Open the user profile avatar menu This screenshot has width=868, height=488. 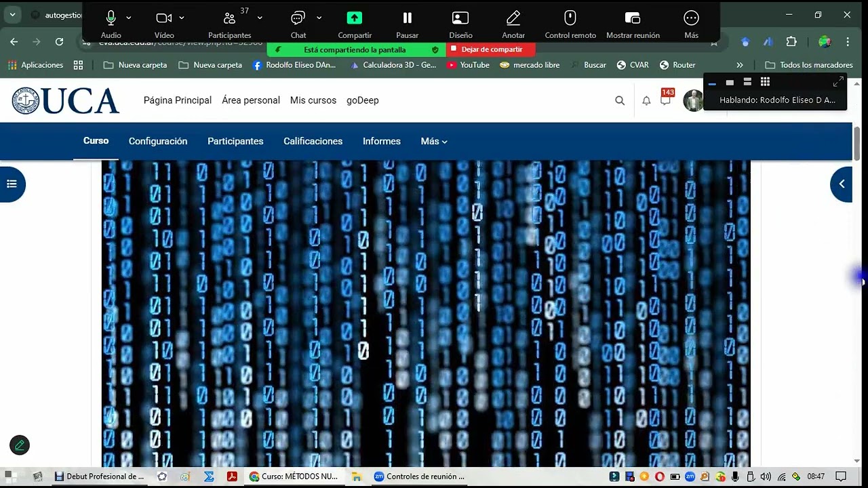click(693, 100)
